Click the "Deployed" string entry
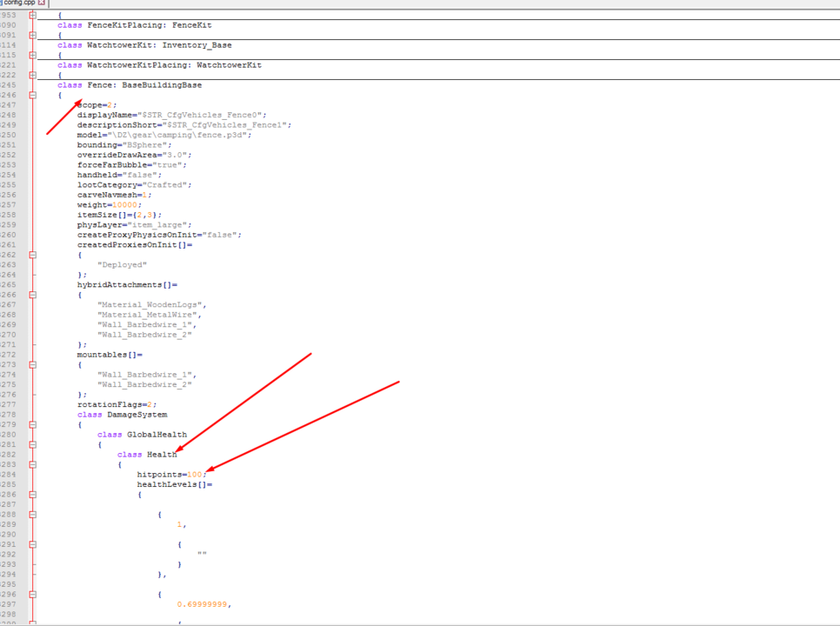The image size is (840, 626). click(122, 265)
